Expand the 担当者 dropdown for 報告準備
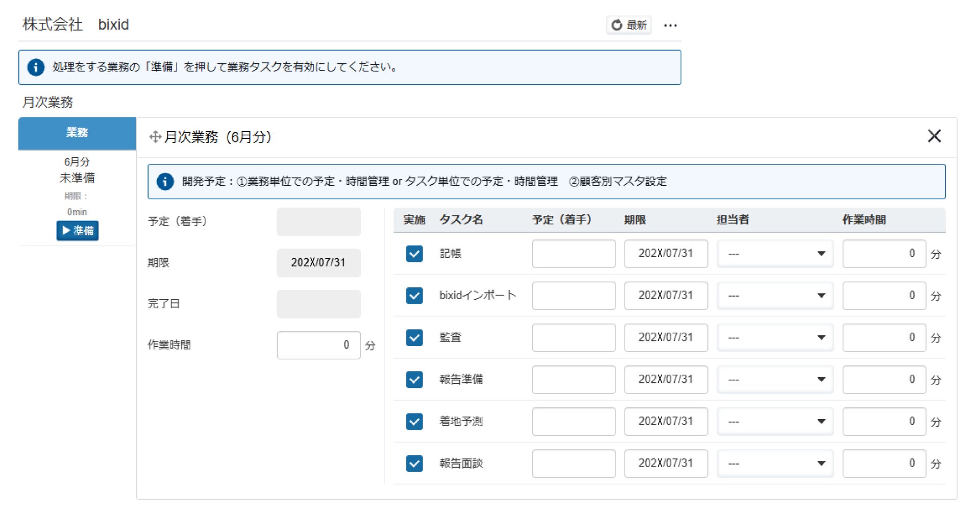Viewport: 980px width, 514px height. click(x=775, y=380)
